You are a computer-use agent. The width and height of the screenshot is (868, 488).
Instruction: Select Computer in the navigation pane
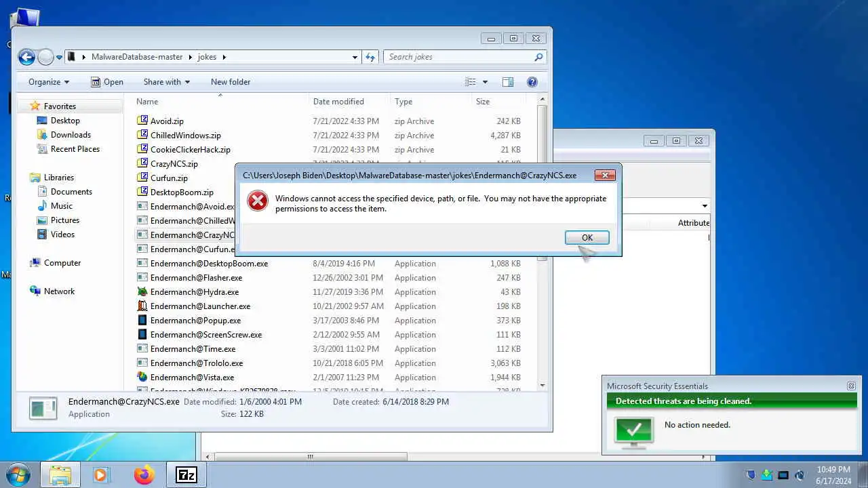click(x=62, y=263)
